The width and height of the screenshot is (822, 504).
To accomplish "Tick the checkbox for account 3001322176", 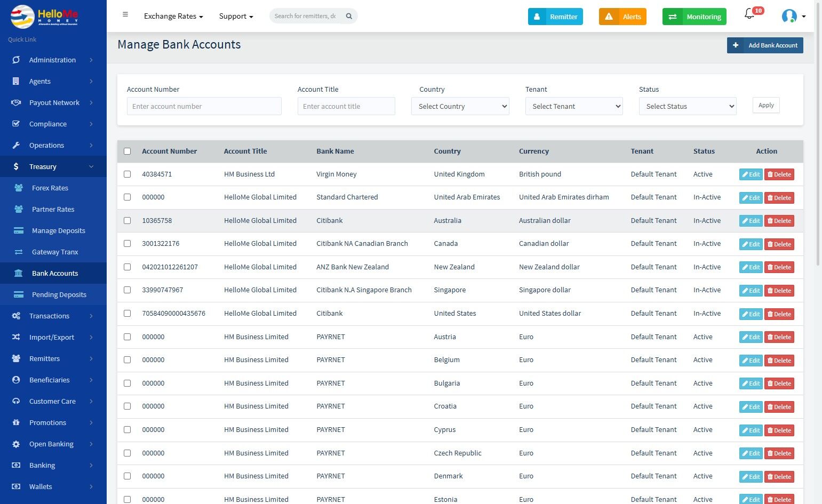I will pos(127,244).
